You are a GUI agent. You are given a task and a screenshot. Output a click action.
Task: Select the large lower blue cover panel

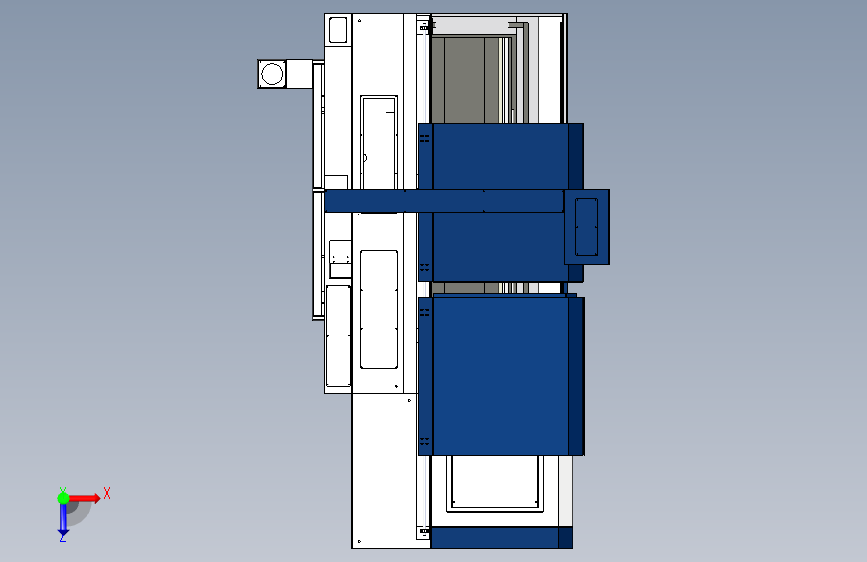(x=501, y=376)
